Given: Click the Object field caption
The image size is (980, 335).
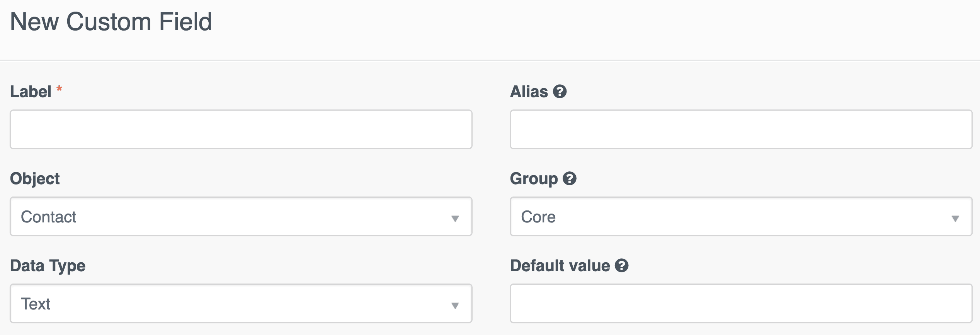Looking at the screenshot, I should 35,179.
